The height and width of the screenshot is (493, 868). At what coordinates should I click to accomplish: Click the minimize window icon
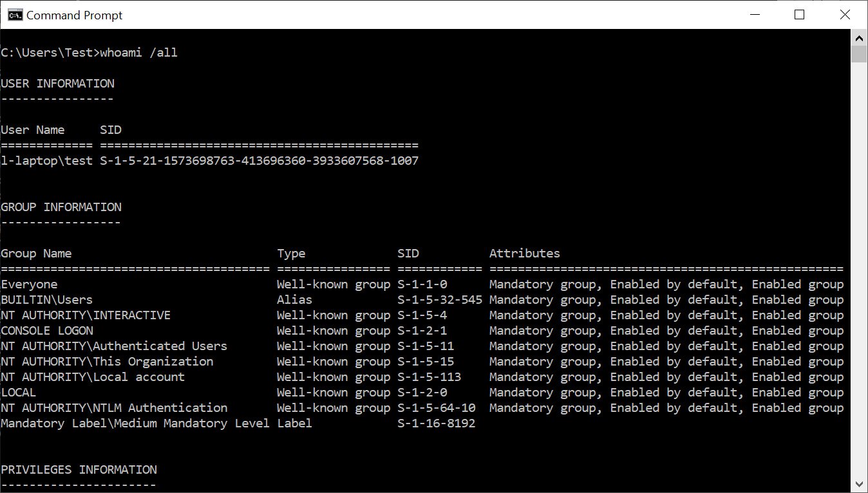(753, 14)
